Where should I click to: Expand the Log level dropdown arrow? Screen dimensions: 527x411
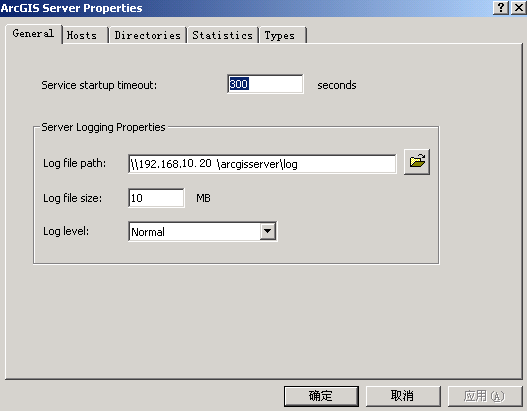[x=268, y=231]
